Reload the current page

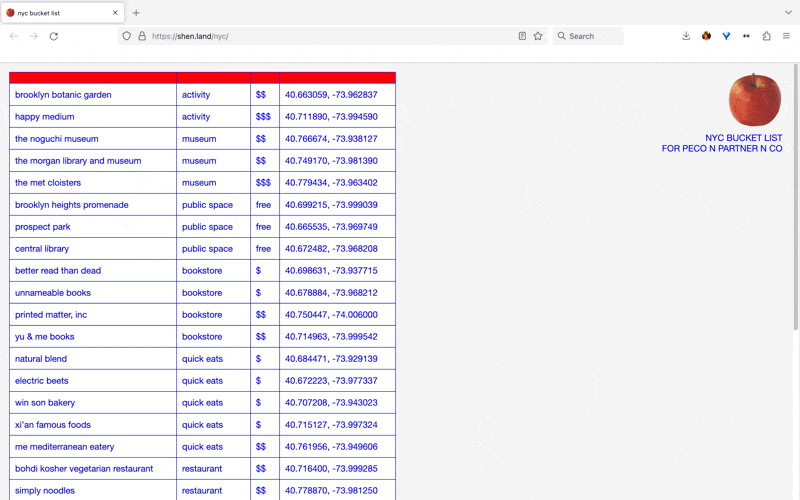(x=53, y=36)
